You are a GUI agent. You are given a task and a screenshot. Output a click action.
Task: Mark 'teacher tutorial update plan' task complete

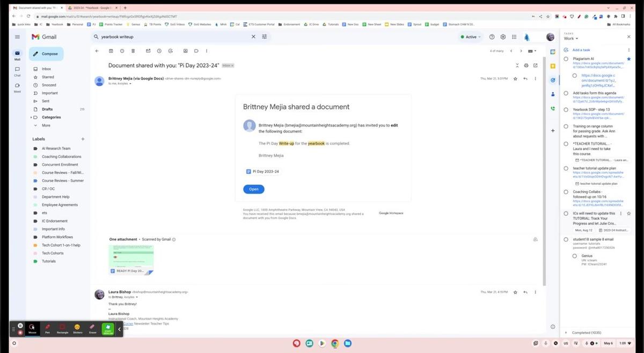coord(566,168)
